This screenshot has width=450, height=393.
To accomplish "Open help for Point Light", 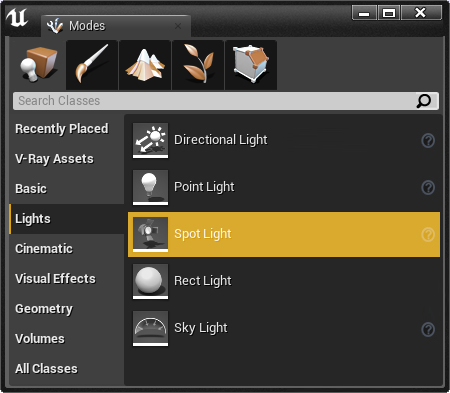I will tap(428, 188).
